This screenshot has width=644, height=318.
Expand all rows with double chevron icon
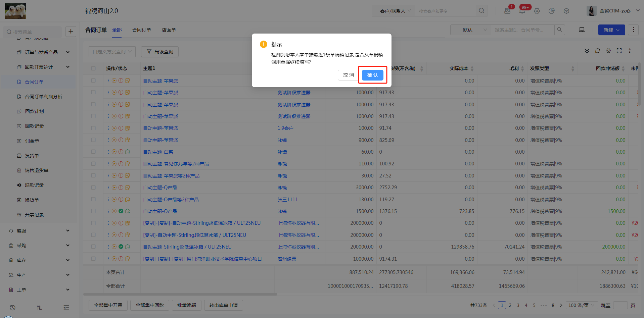[587, 51]
